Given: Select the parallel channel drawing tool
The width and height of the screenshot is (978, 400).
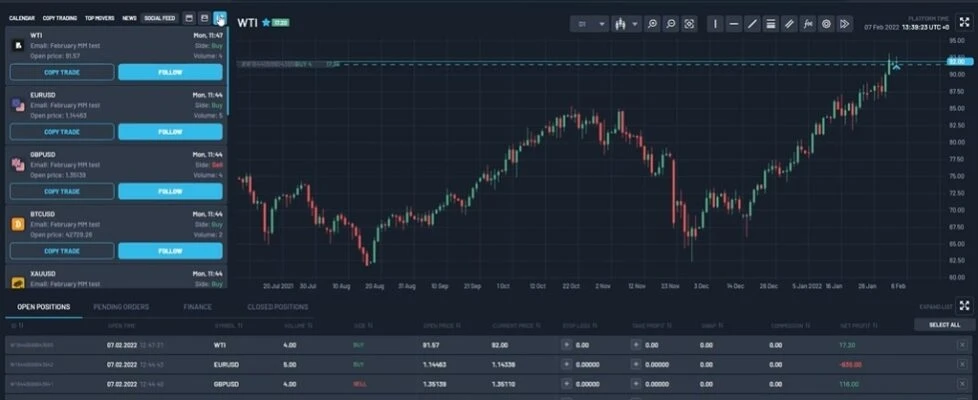Looking at the screenshot, I should click(x=789, y=24).
